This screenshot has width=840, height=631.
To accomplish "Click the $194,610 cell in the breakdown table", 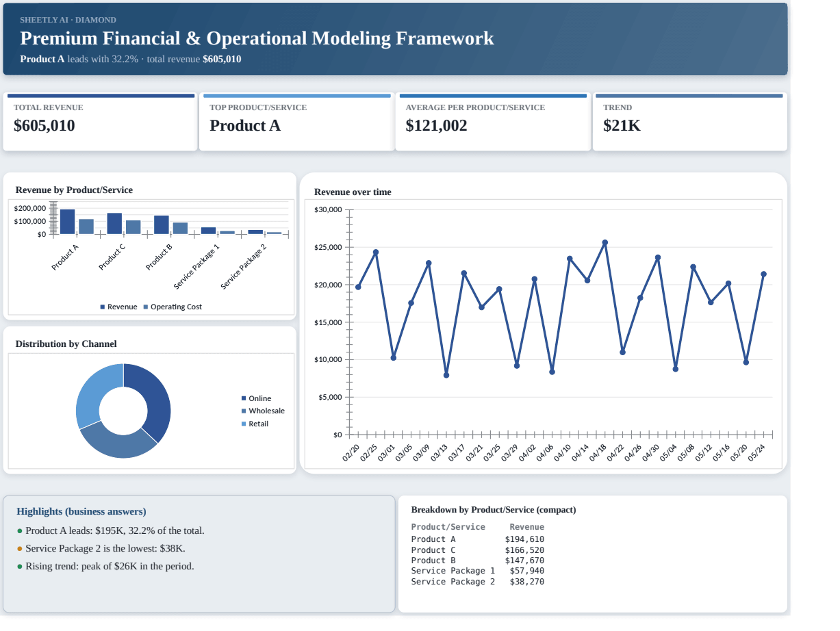I will pyautogui.click(x=524, y=539).
